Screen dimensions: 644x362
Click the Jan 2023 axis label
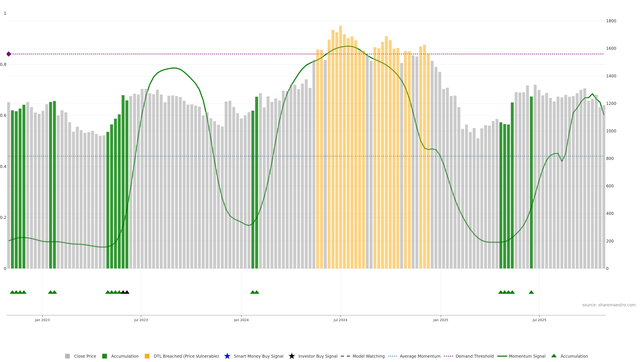pos(42,320)
